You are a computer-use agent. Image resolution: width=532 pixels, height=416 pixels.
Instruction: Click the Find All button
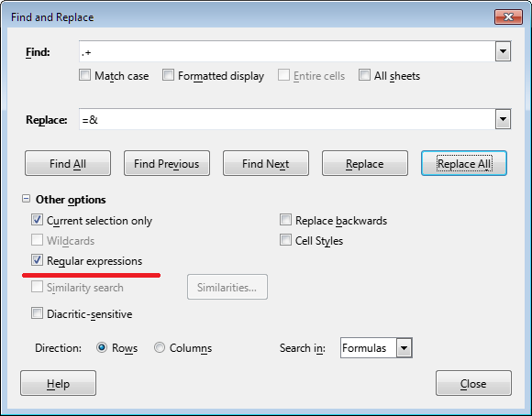68,163
